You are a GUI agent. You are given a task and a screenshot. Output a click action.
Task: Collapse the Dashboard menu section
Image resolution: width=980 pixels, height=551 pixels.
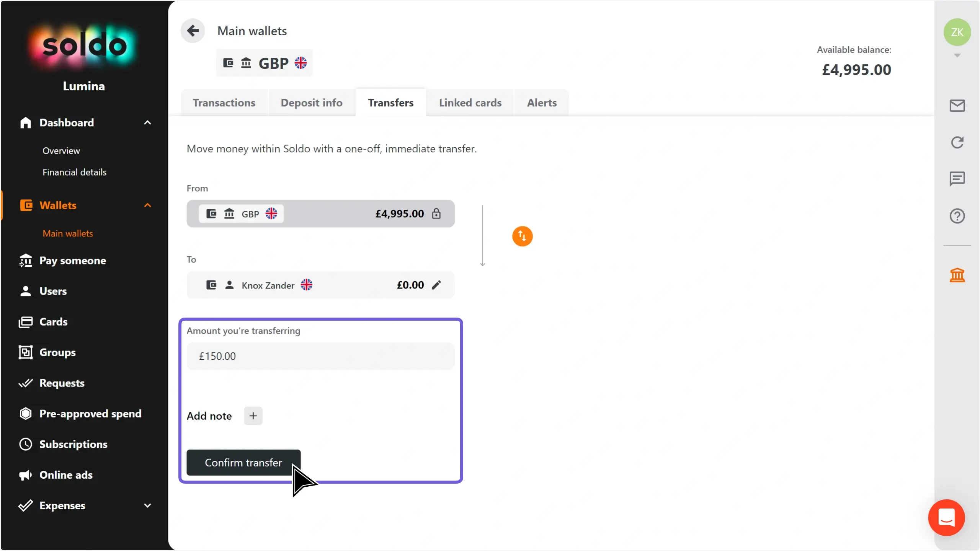(147, 123)
